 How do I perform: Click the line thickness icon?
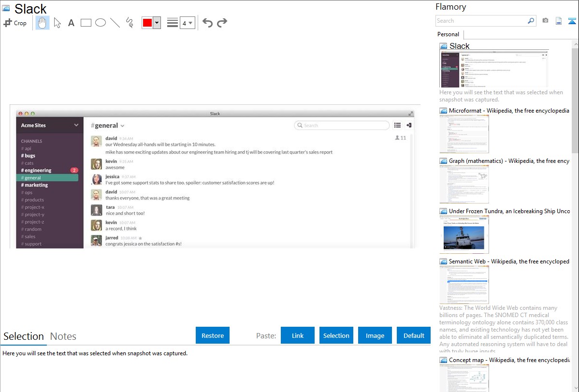pos(173,23)
